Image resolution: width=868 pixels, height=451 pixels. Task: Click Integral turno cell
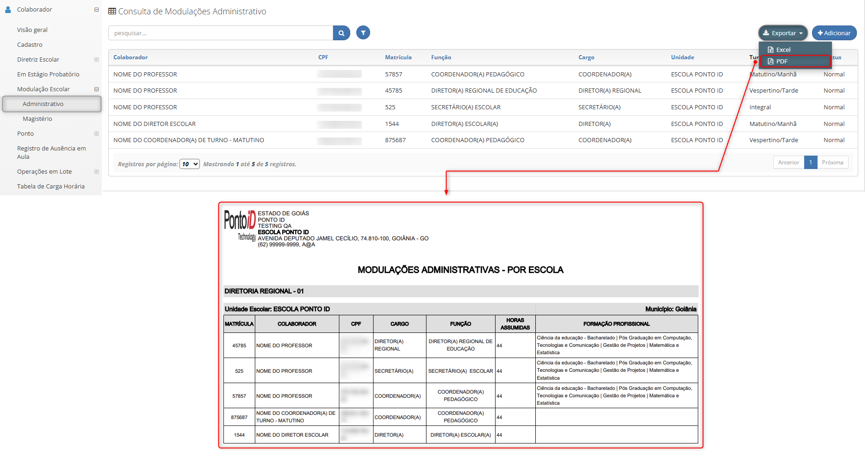[x=760, y=107]
